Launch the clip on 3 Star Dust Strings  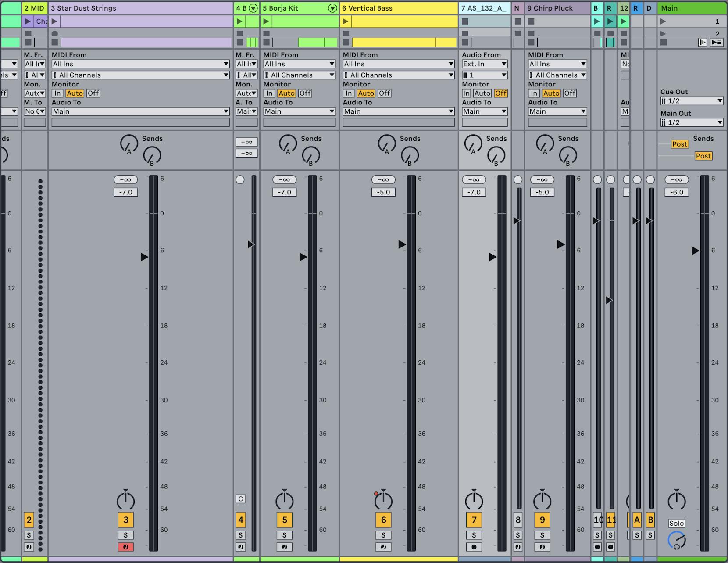point(54,21)
